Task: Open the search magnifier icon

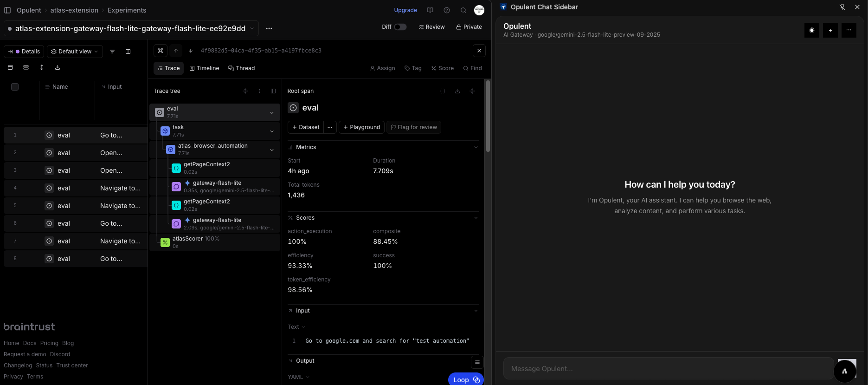Action: point(463,10)
